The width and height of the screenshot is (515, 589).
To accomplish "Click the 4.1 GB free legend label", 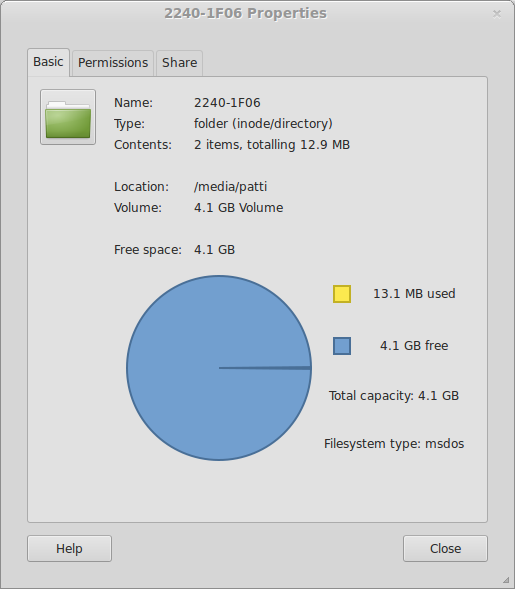I will pos(414,346).
